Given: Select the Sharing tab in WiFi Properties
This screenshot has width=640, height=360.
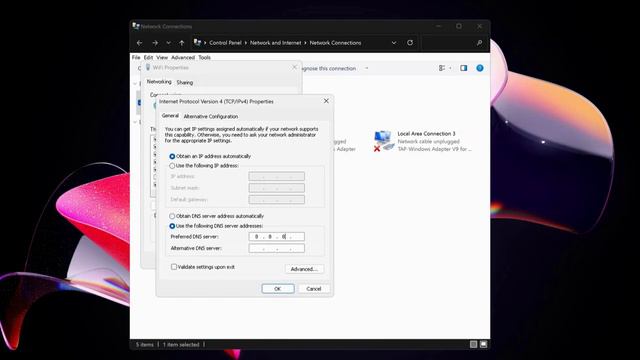Looking at the screenshot, I should click(184, 82).
